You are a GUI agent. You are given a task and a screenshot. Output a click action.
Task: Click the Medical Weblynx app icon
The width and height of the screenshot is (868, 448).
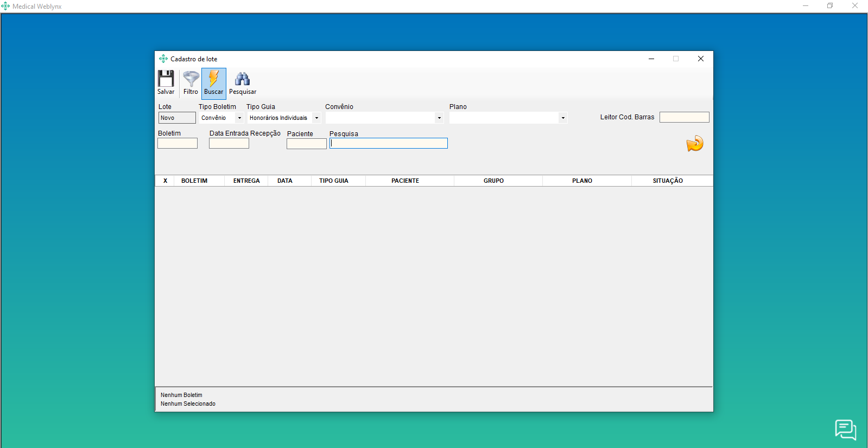click(x=5, y=6)
